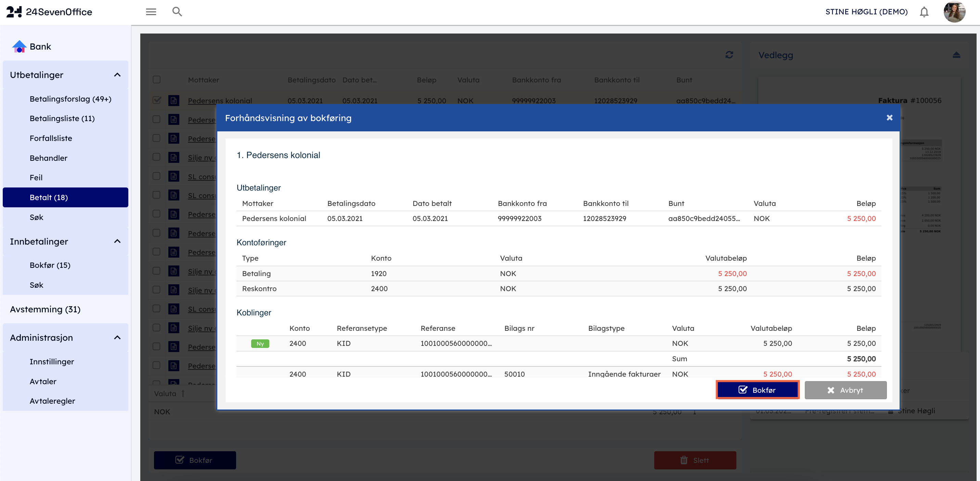Click the document icon beside Pedersens kolonial
This screenshot has height=481, width=980.
pyautogui.click(x=174, y=100)
